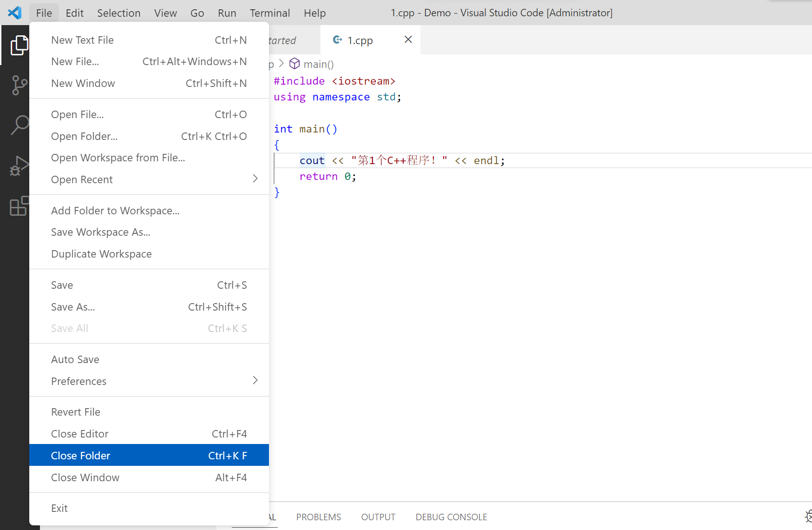This screenshot has height=530, width=812.
Task: Expand the Open Recent submenu
Action: click(149, 179)
